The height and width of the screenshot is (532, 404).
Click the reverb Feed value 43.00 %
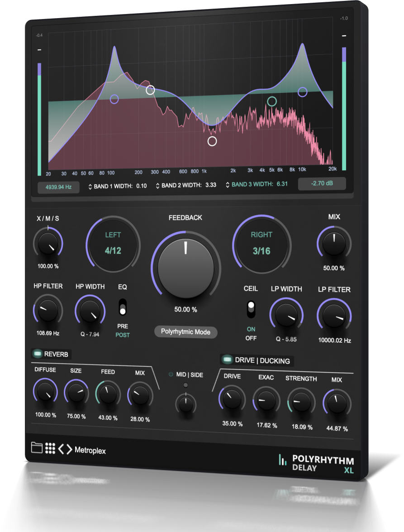pos(108,417)
